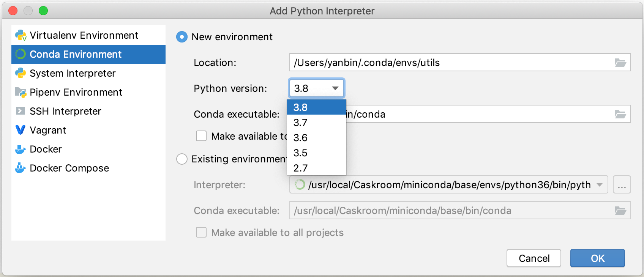Click the System Interpreter python icon
644x277 pixels.
pos(21,73)
